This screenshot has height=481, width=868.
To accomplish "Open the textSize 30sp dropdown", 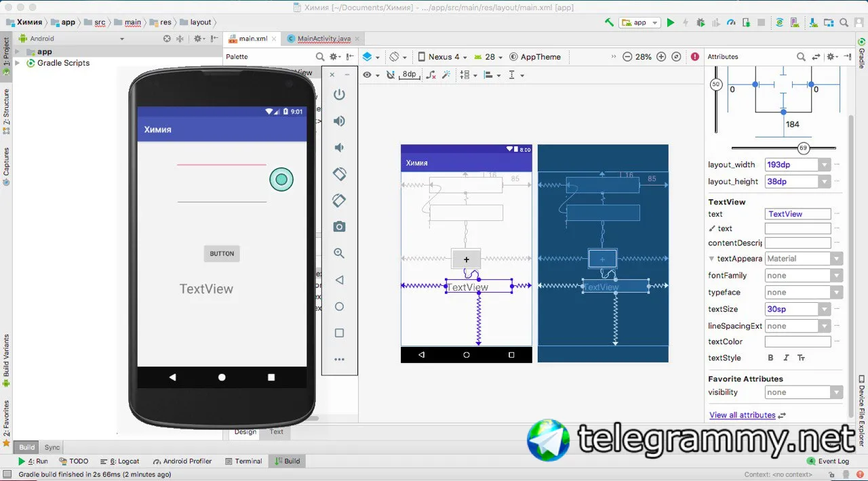I will [x=824, y=309].
